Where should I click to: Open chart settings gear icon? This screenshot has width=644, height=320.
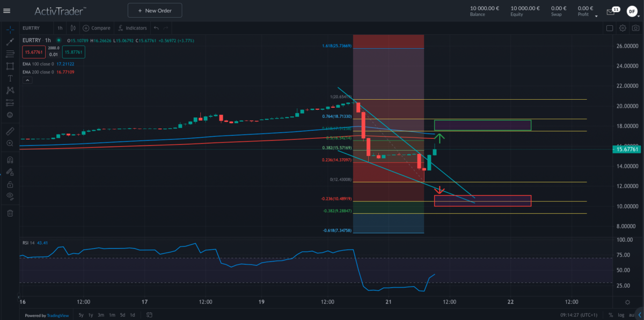click(x=623, y=28)
